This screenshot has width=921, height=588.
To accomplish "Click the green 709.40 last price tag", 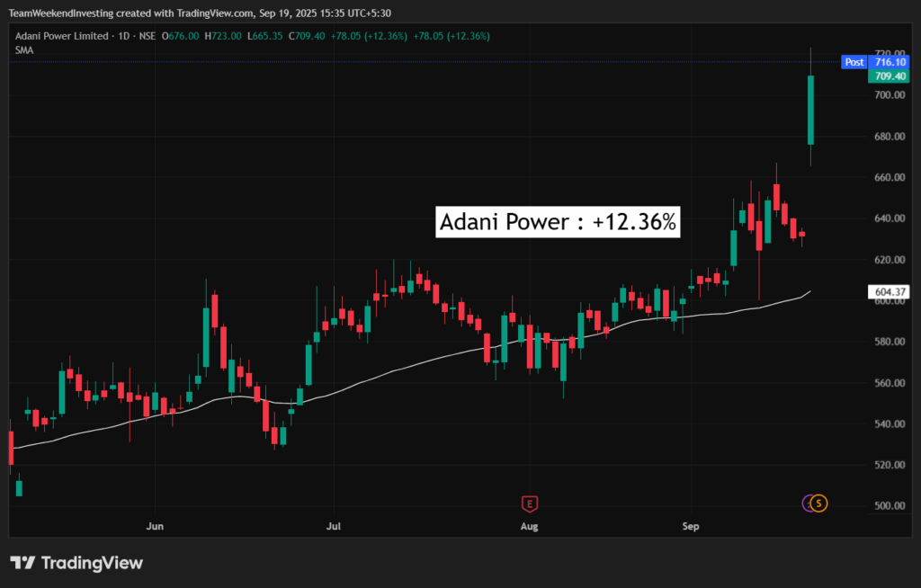I will (x=890, y=76).
